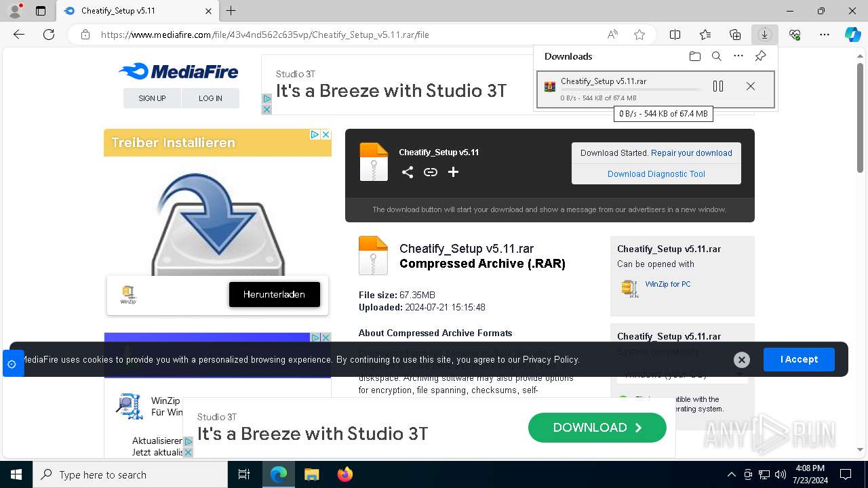Copy link with the chain link icon

pos(431,172)
